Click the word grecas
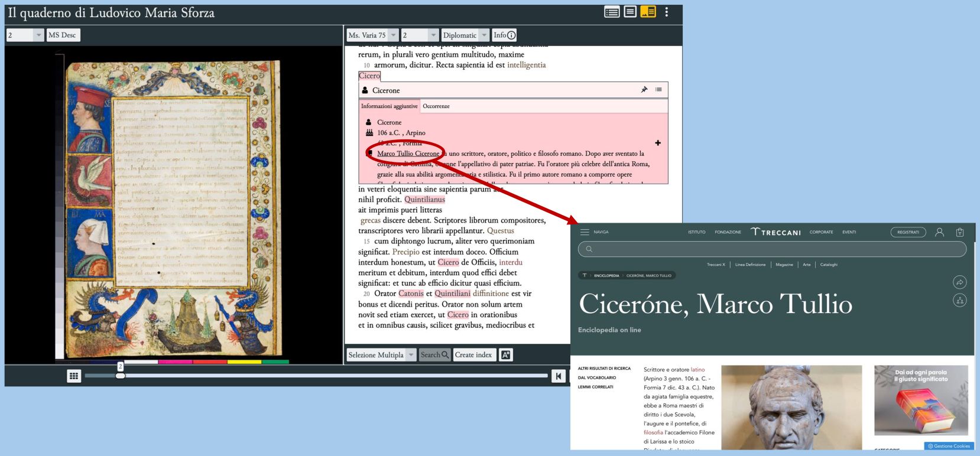980x456 pixels. (371, 220)
